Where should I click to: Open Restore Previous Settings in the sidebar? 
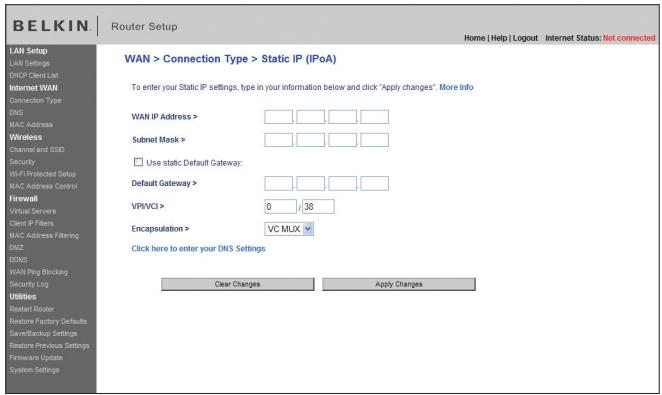click(49, 346)
